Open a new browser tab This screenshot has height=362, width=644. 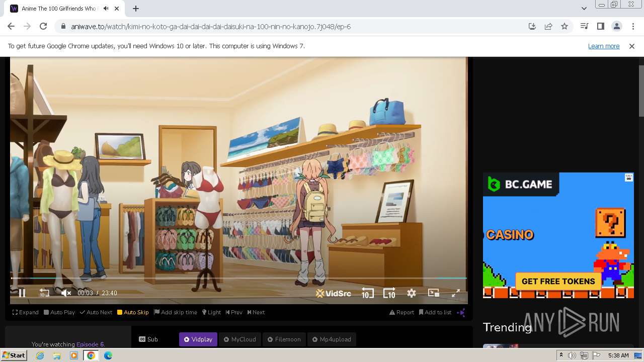coord(136,9)
